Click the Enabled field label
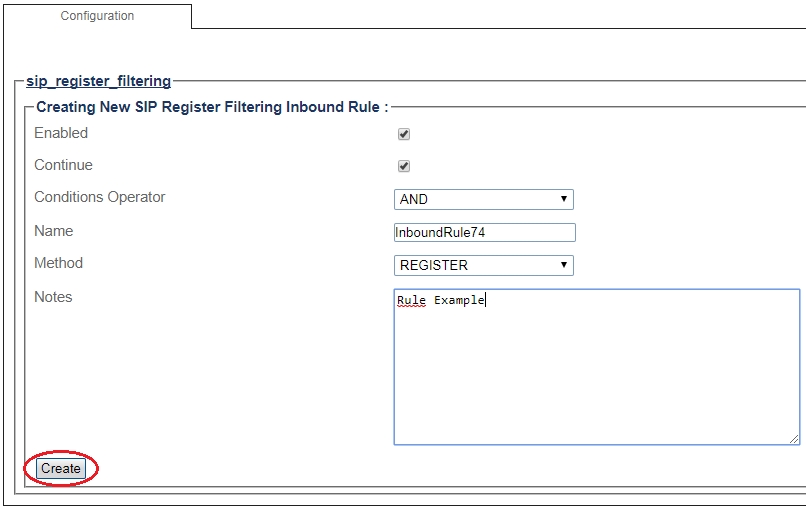 click(x=61, y=133)
